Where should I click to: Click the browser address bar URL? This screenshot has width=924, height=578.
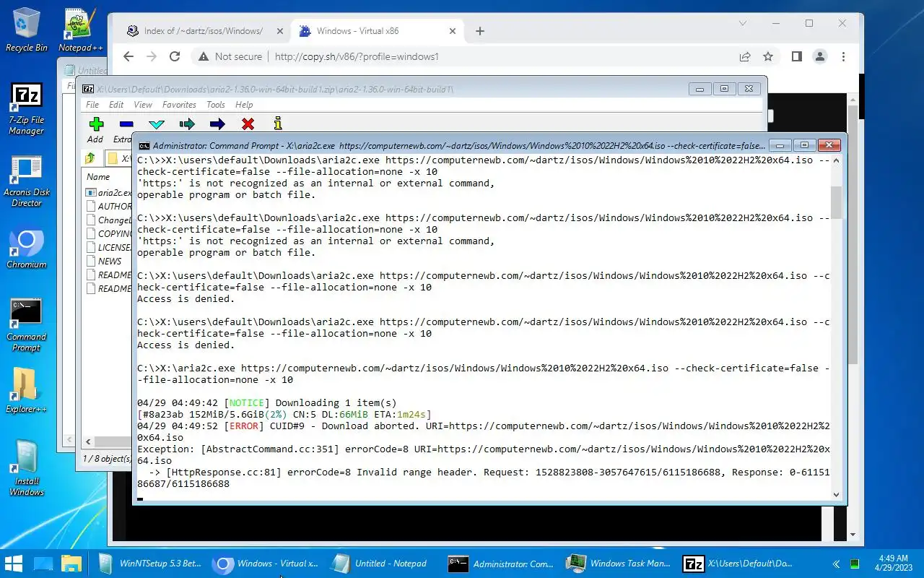[357, 56]
